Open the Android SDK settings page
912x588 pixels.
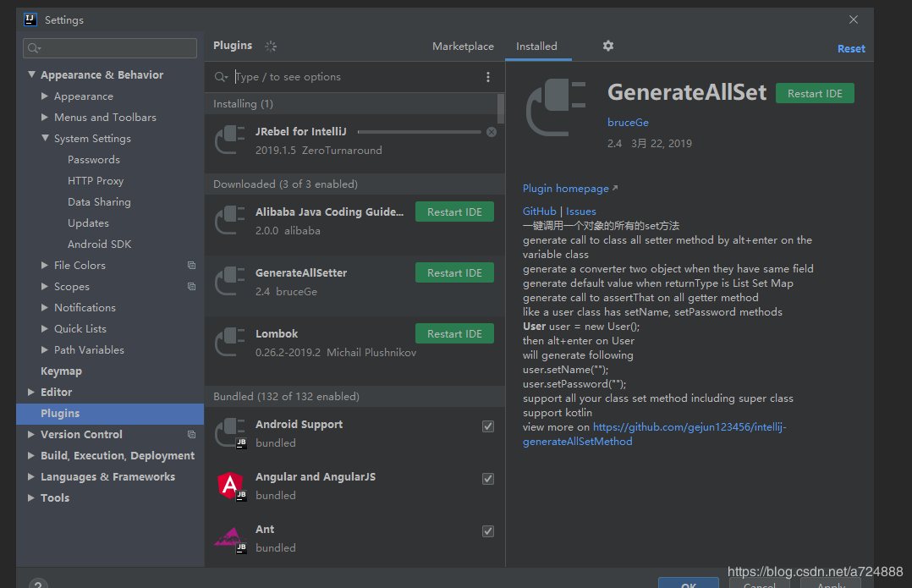tap(100, 245)
